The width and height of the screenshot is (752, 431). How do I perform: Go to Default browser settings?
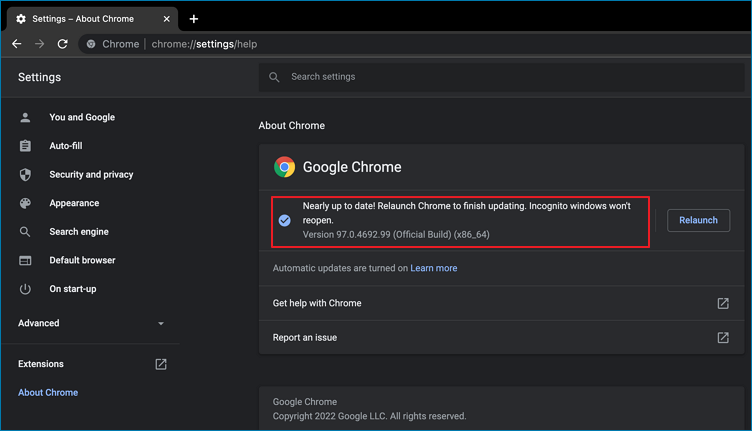[x=82, y=261]
